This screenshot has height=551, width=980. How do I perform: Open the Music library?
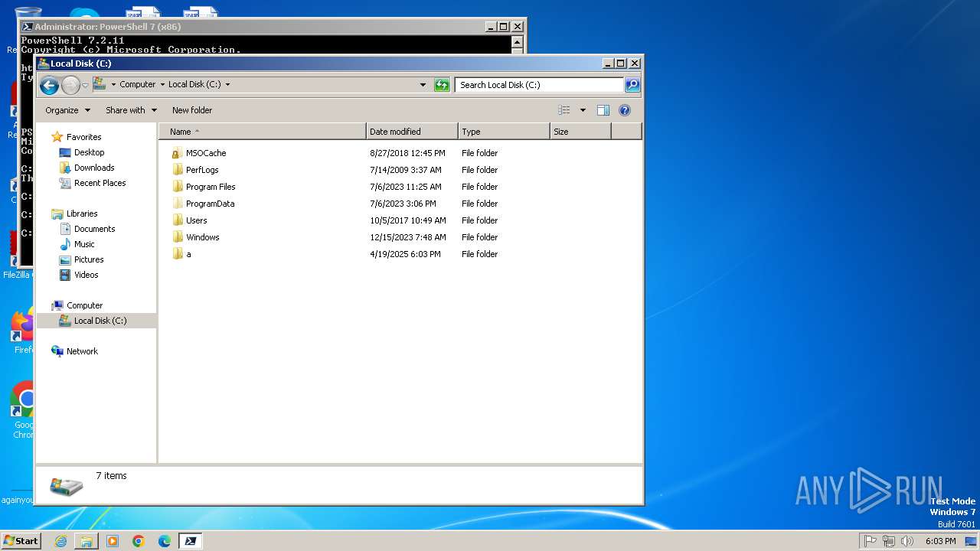click(84, 244)
